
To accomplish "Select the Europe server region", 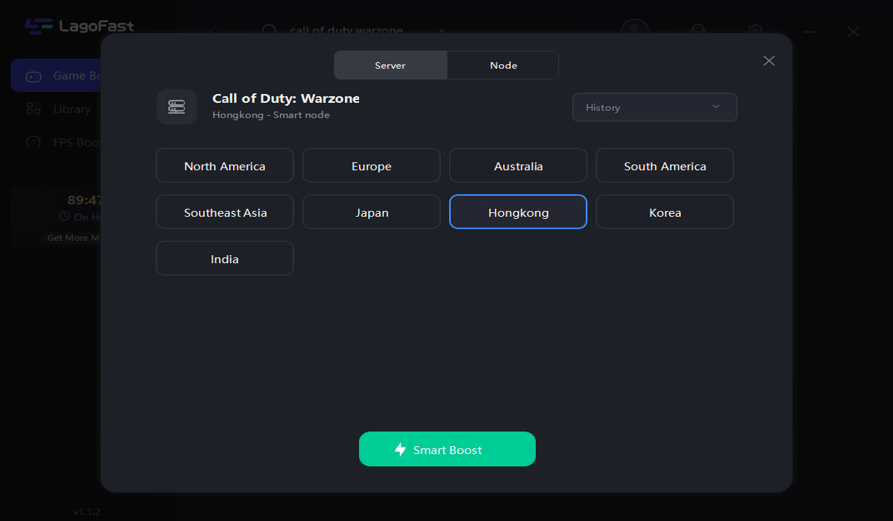I will click(x=371, y=166).
